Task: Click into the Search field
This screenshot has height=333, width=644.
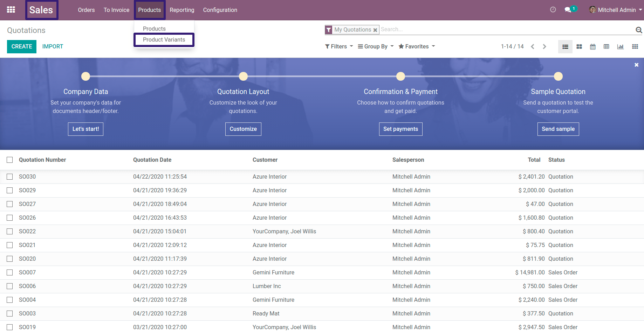Action: 506,30
